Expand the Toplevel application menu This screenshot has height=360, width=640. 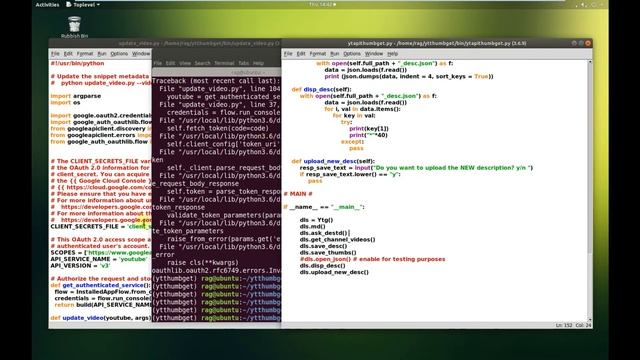[x=83, y=5]
